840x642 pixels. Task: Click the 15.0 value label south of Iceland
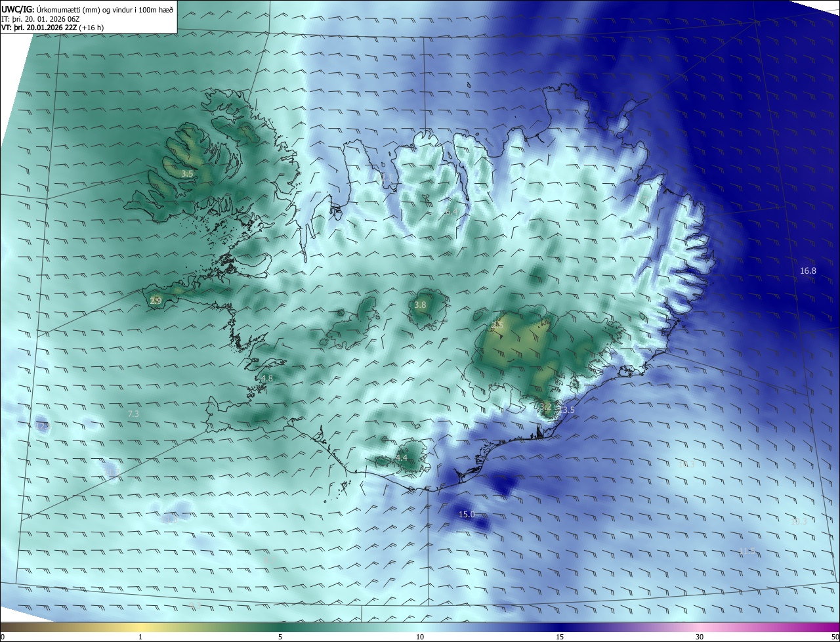(x=467, y=515)
